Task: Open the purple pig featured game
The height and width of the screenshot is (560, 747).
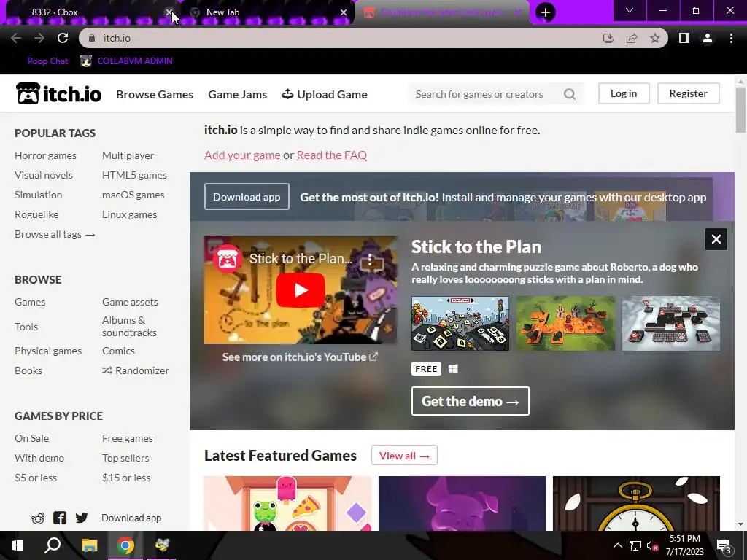Action: point(462,503)
